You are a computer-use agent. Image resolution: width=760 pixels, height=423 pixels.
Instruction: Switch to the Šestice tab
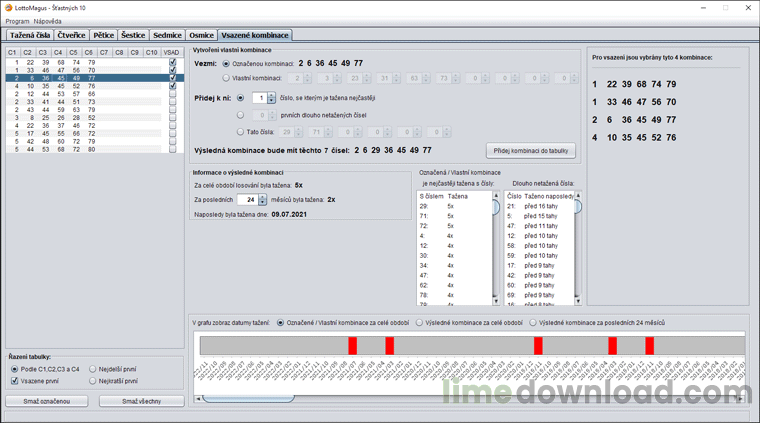click(x=133, y=35)
